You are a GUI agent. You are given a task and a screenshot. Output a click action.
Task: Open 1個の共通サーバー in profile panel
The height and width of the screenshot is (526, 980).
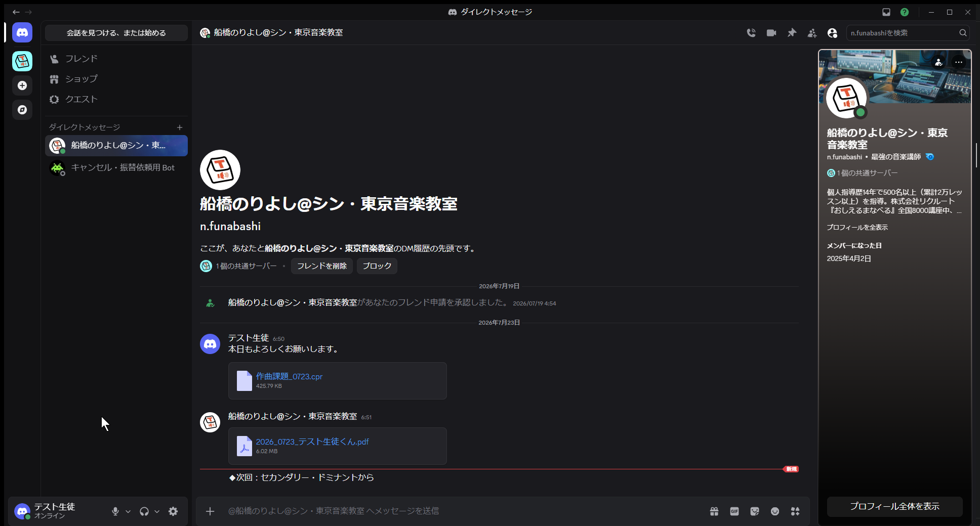point(863,173)
